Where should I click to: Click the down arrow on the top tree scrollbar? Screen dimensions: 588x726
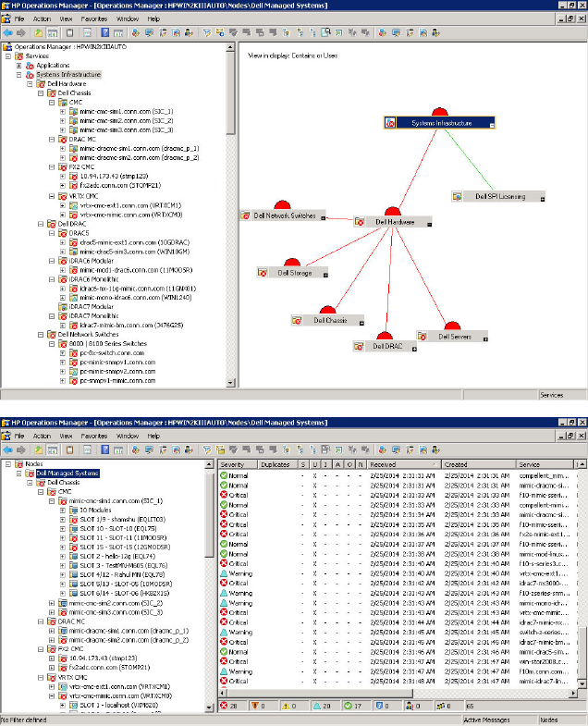[230, 383]
